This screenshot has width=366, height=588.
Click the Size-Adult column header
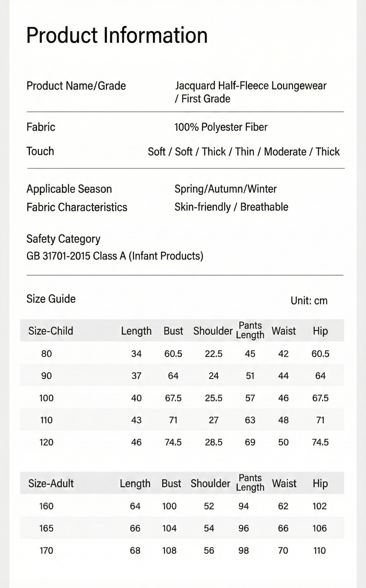pyautogui.click(x=51, y=483)
